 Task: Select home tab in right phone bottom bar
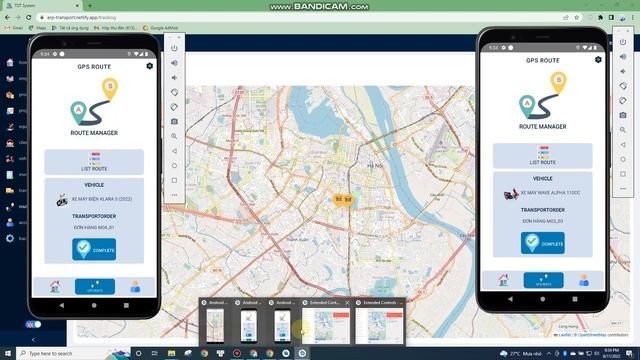click(x=503, y=280)
